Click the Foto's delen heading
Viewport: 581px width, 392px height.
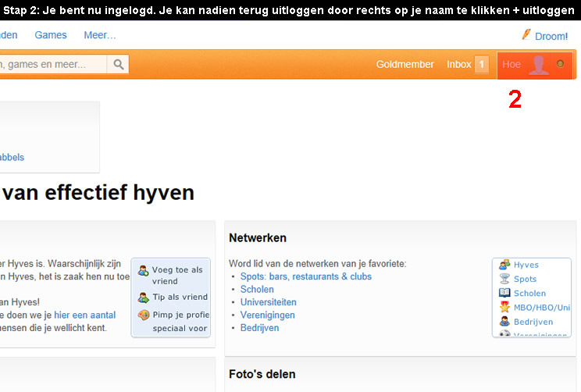point(262,374)
